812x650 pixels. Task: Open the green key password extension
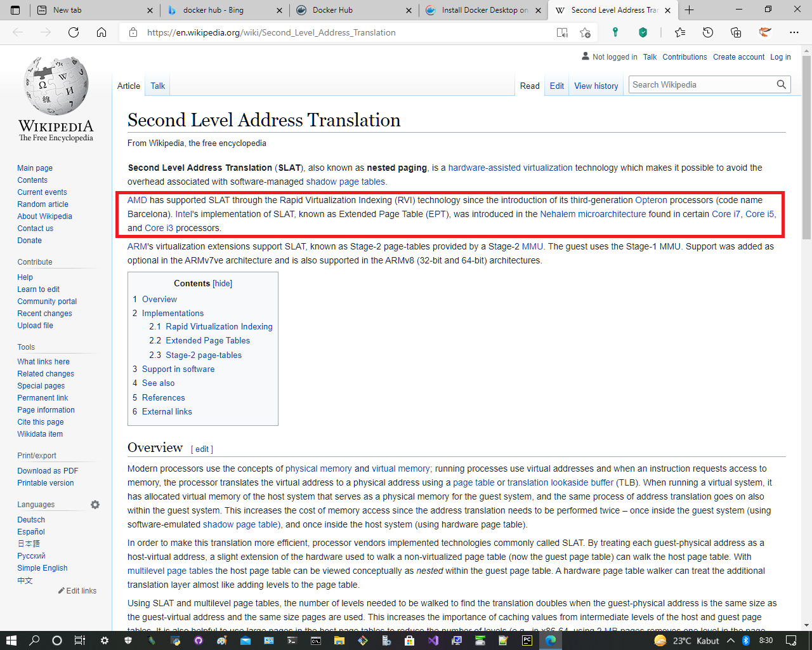tap(615, 32)
